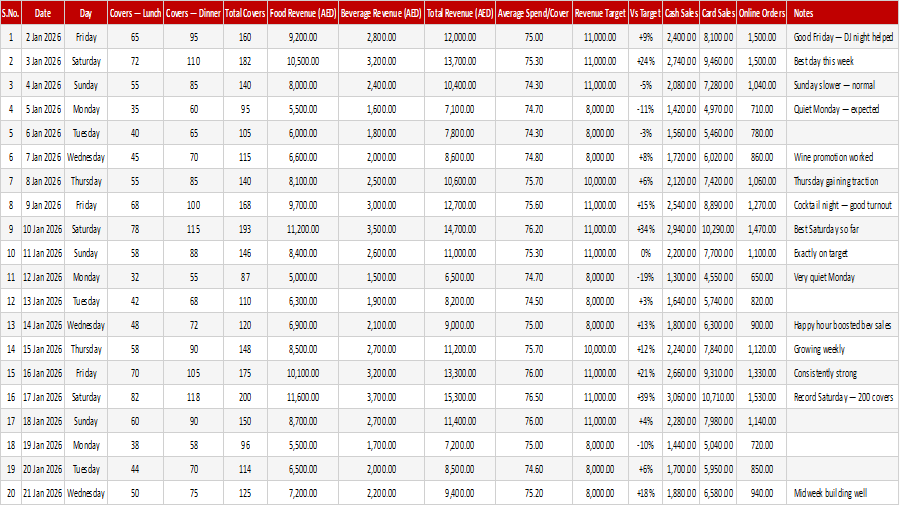The image size is (900, 529).
Task: Click the 'Beverage Revenue (AED)' header
Action: tap(382, 13)
